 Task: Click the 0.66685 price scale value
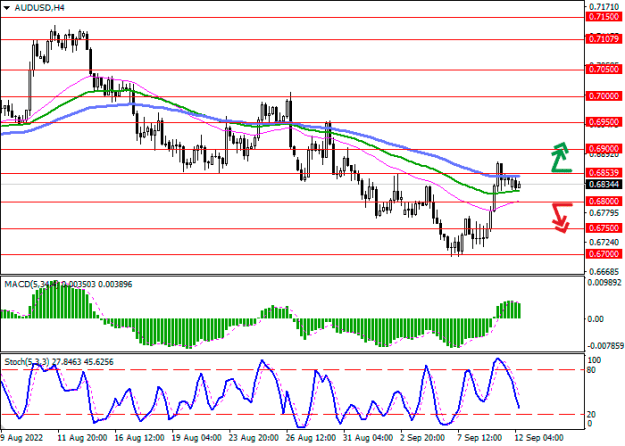coord(605,272)
